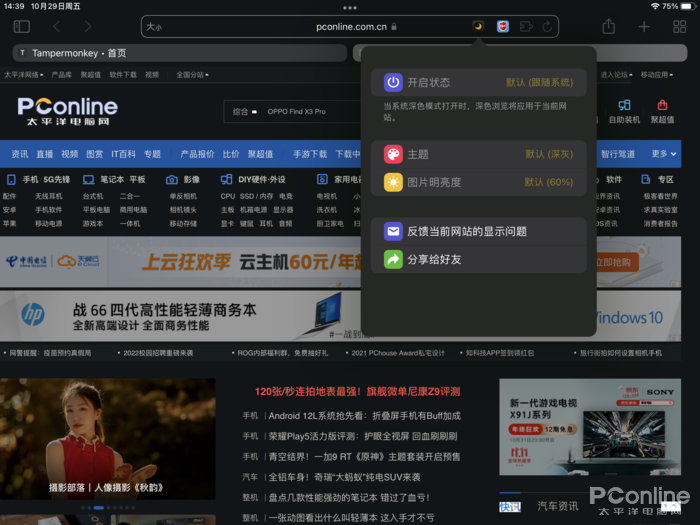Open 智行驾道 in the blue nav bar
Viewport: 700px width, 525px height.
pos(618,154)
